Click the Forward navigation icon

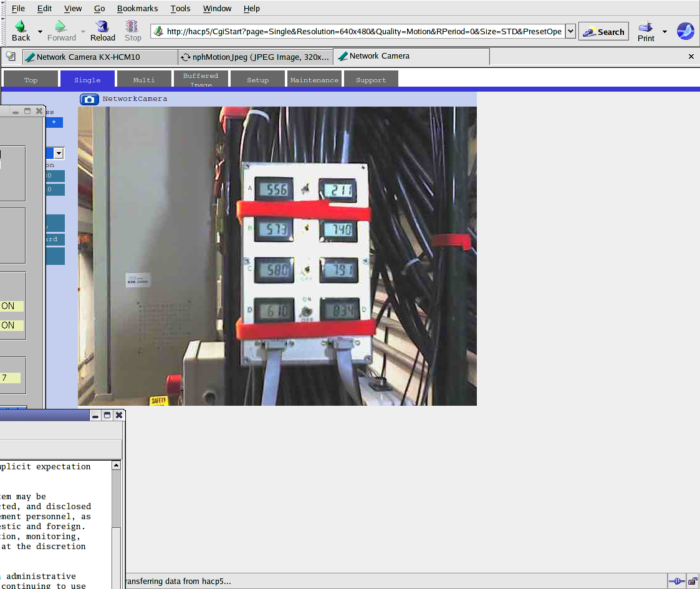coord(61,31)
